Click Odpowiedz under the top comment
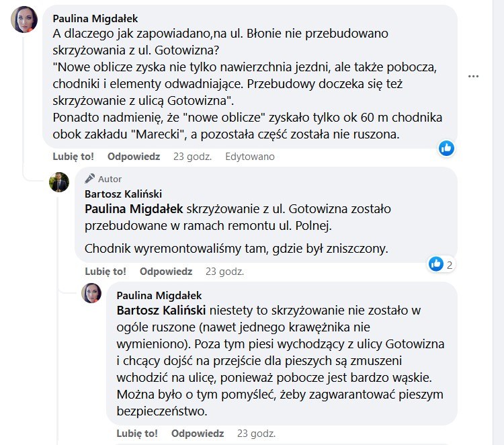The width and height of the screenshot is (504, 445). (134, 157)
